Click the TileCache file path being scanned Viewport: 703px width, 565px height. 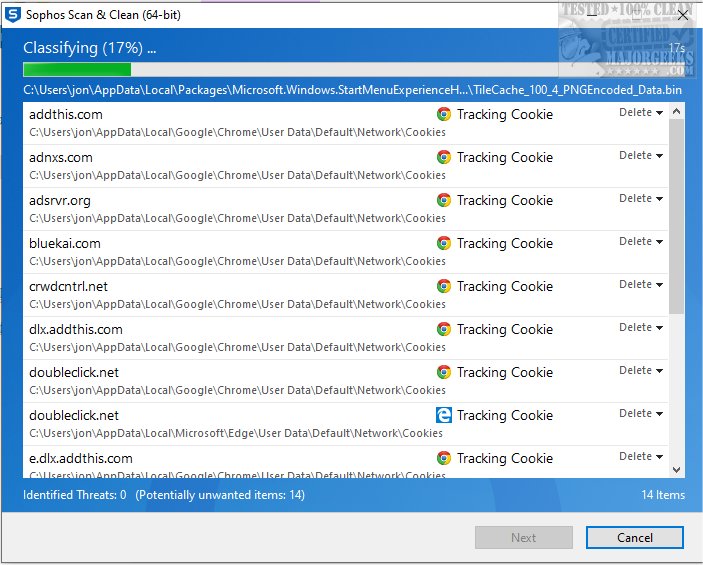[352, 90]
